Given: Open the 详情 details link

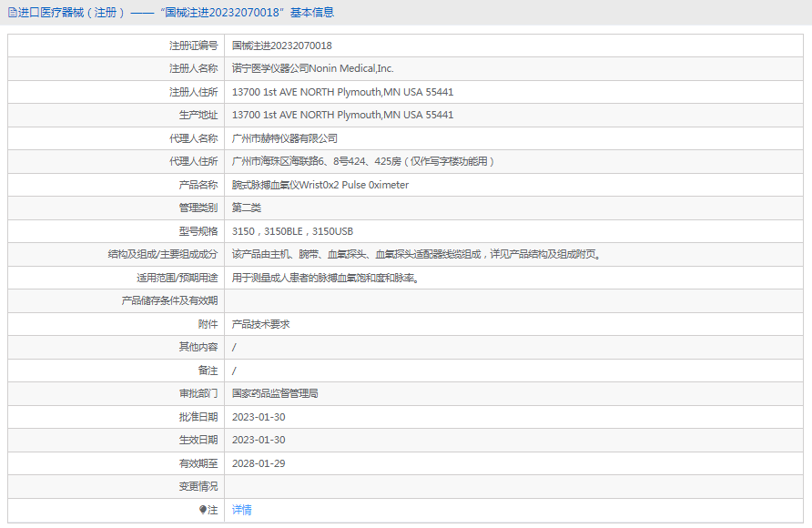Looking at the screenshot, I should (x=242, y=510).
